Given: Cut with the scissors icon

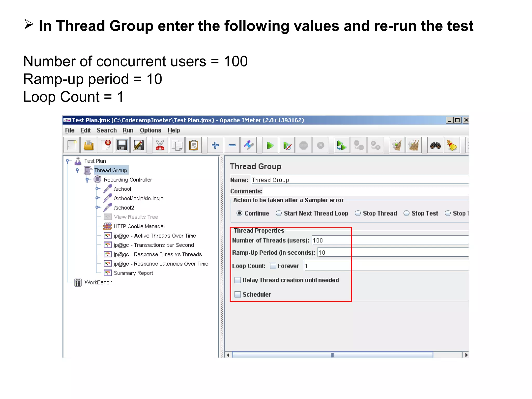Looking at the screenshot, I should (x=160, y=145).
